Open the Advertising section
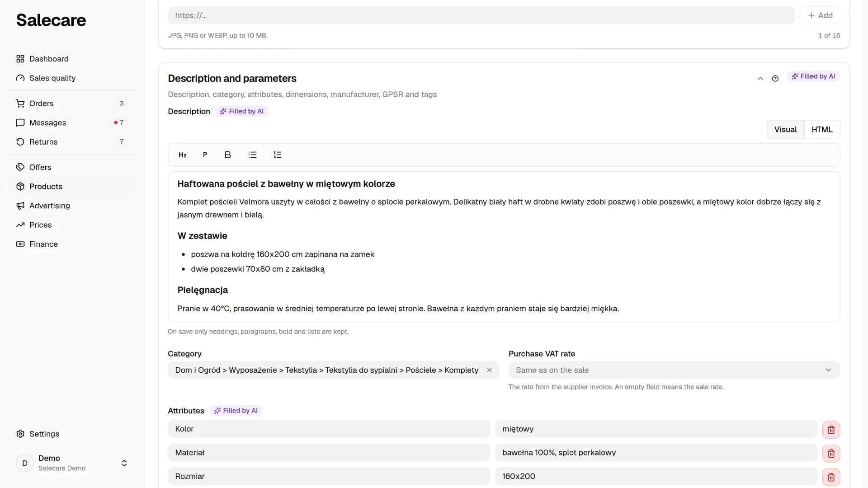Viewport: 868px width, 488px height. [72, 206]
